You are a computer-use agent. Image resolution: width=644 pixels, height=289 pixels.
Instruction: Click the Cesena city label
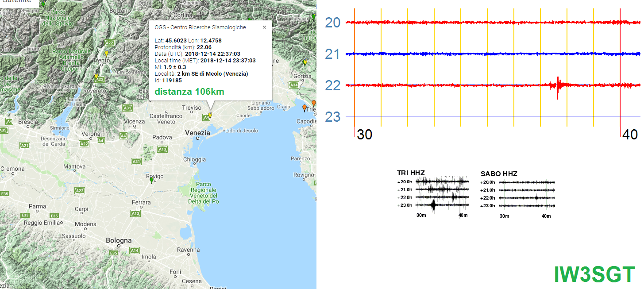coord(192,281)
